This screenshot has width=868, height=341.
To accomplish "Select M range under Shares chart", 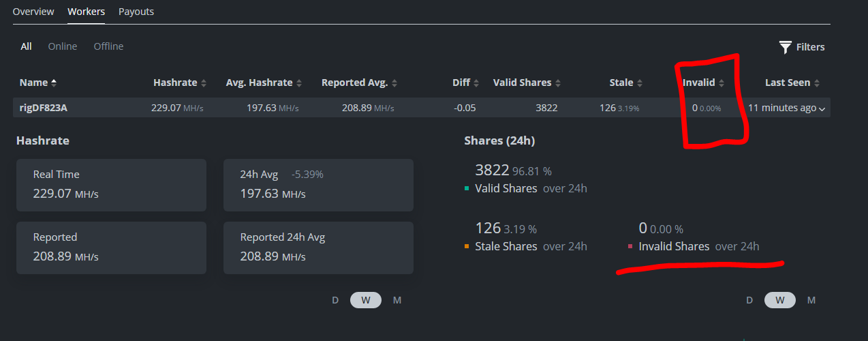I will [811, 300].
